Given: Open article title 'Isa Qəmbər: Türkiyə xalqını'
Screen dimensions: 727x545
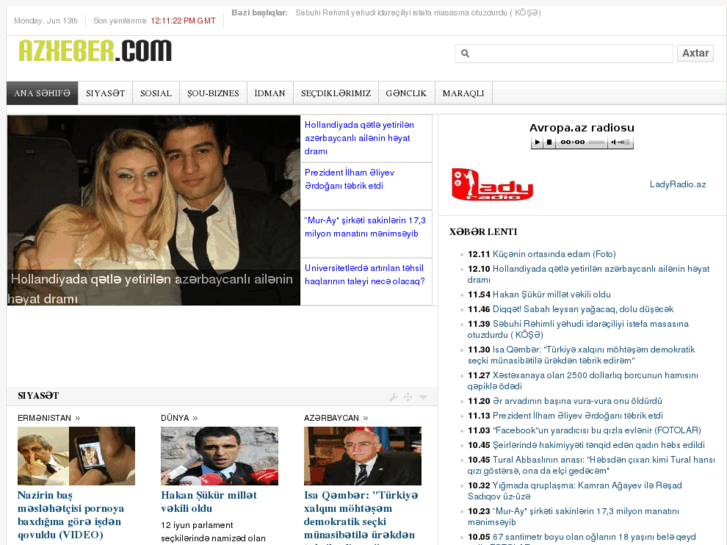Looking at the screenshot, I should 361,517.
